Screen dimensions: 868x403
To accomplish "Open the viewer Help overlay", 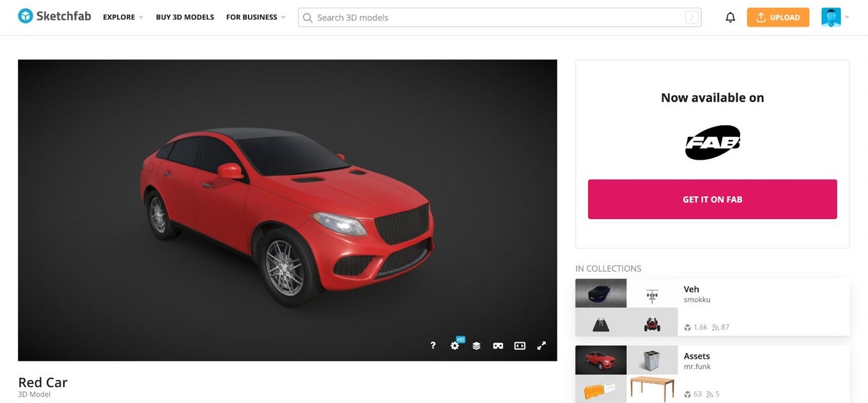I will (x=433, y=345).
